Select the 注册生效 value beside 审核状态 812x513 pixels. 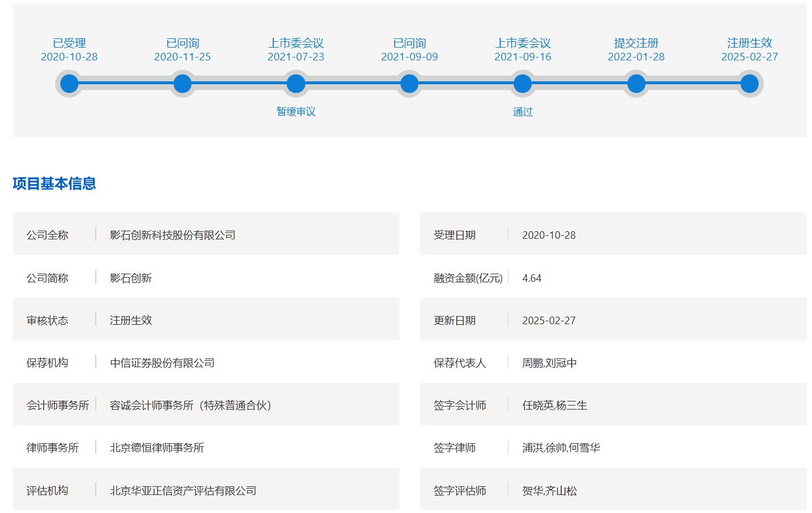131,321
